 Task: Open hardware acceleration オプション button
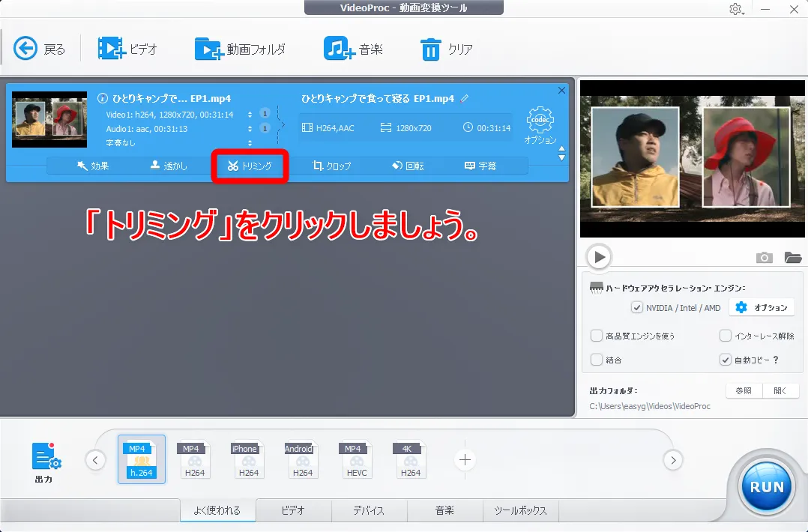click(762, 307)
